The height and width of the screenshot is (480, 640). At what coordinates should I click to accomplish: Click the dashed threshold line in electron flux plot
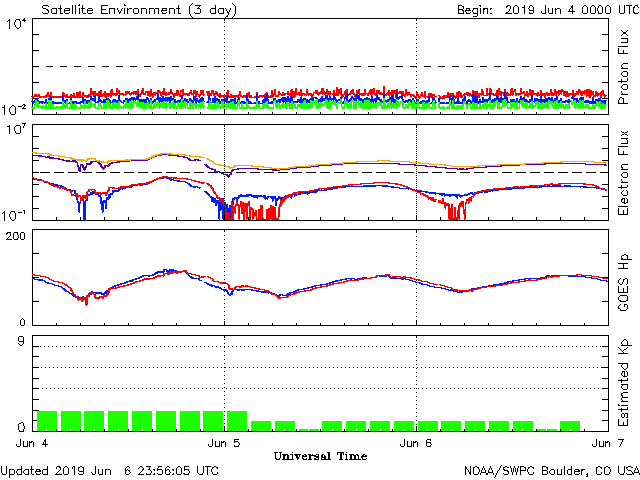320,172
